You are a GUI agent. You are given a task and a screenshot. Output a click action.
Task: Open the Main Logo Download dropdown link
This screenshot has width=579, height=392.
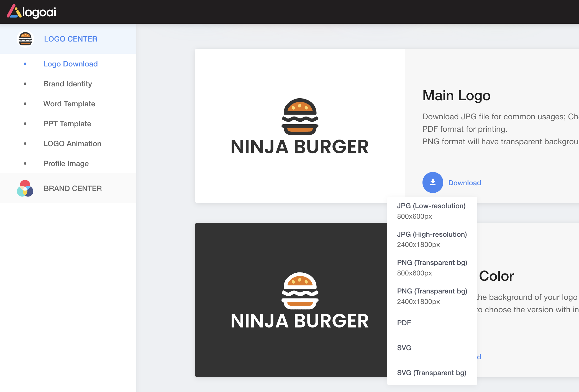pos(465,183)
